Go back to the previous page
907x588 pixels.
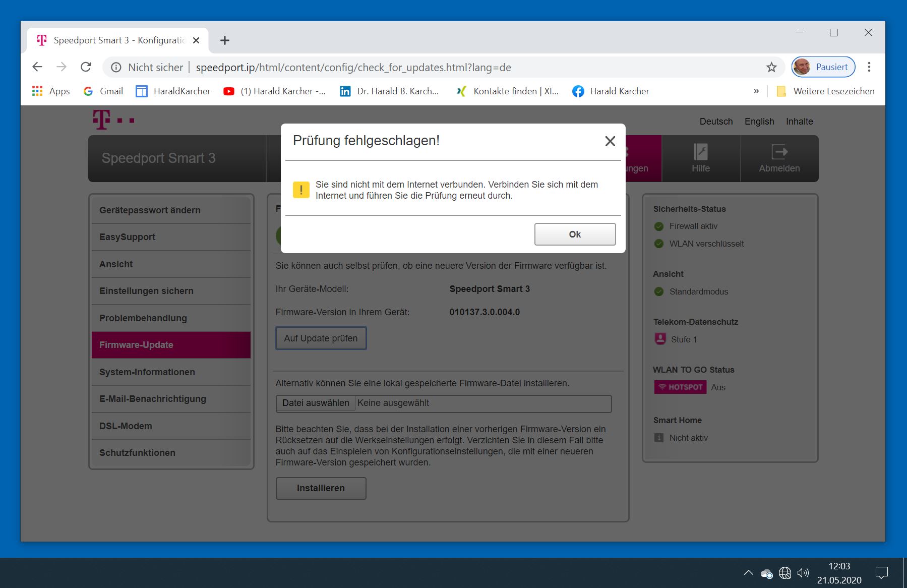point(37,67)
